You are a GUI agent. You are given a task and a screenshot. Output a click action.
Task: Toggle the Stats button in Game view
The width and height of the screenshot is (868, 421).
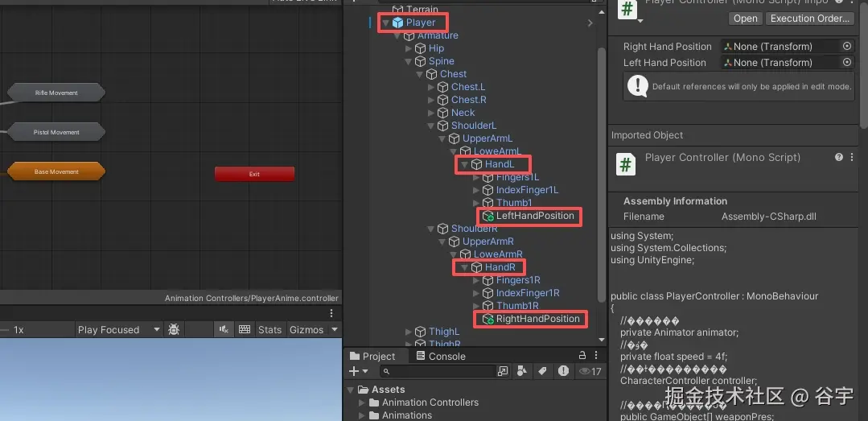point(269,329)
